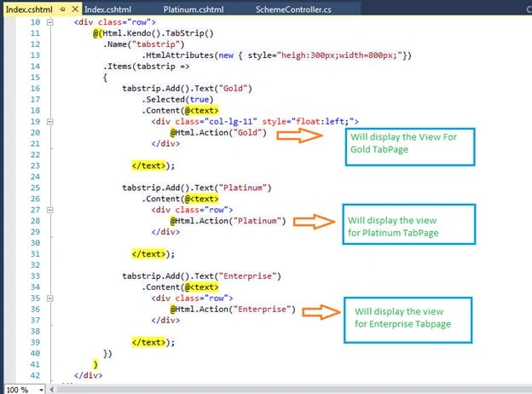Open the Platinum.cshtml tab

(x=194, y=9)
